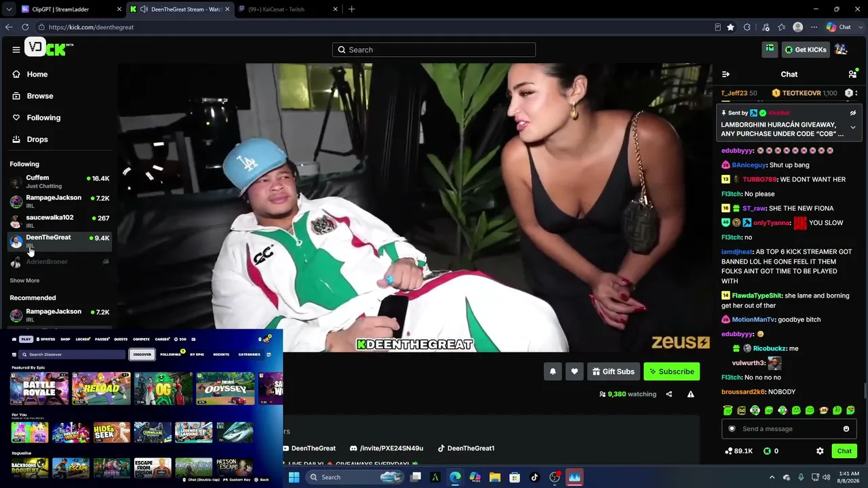This screenshot has width=868, height=488.
Task: Click the chat identity shield icon
Action: pyautogui.click(x=732, y=428)
